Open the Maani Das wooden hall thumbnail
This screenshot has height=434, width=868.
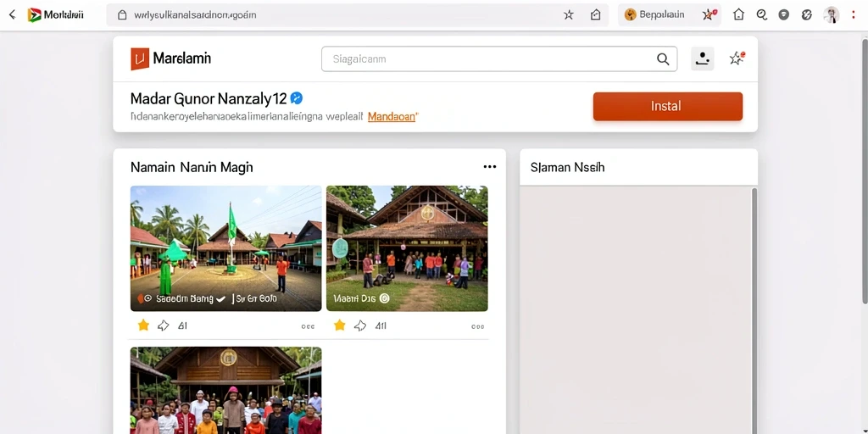(407, 248)
